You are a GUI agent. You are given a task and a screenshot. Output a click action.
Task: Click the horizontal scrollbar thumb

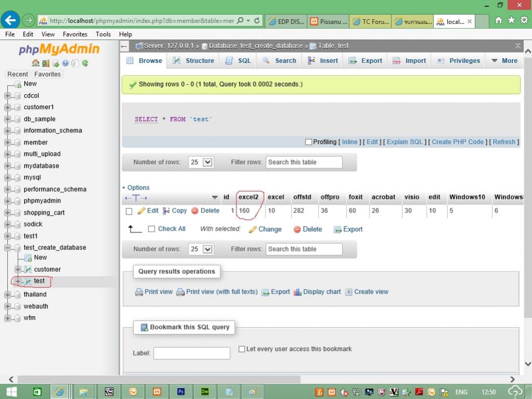coord(159,379)
